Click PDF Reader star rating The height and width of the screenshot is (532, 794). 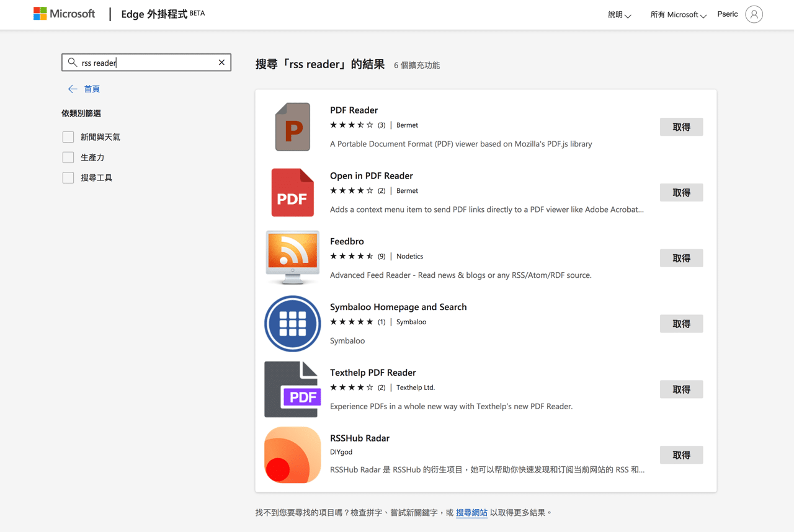(352, 125)
